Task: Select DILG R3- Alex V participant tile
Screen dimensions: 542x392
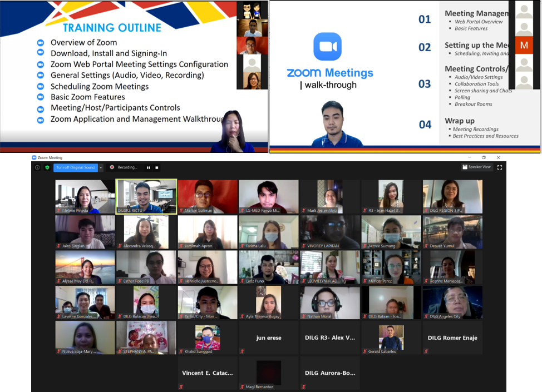Action: [x=330, y=338]
